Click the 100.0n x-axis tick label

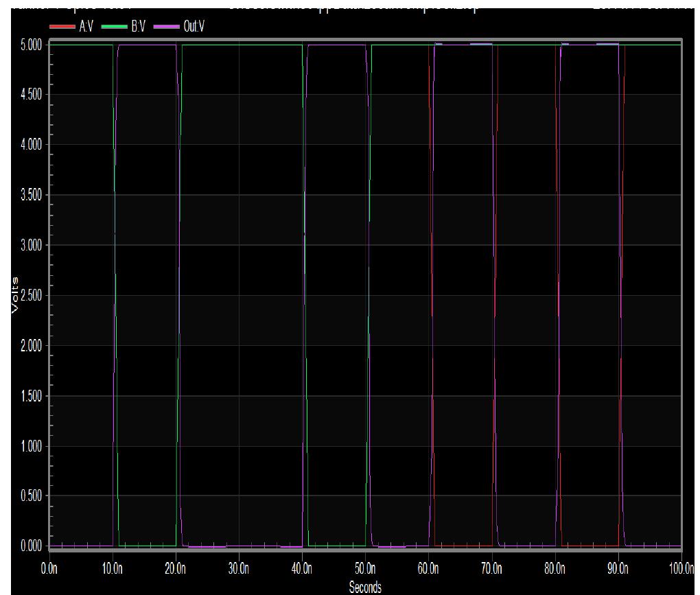[681, 569]
